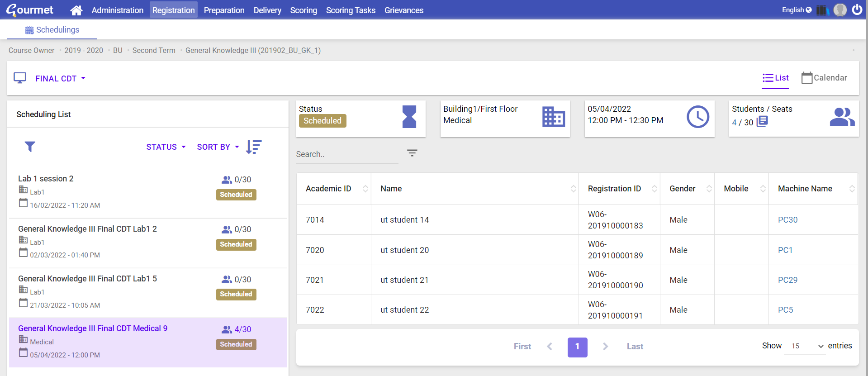Click the people icon for Medical 9 session
The height and width of the screenshot is (376, 868).
[227, 329]
